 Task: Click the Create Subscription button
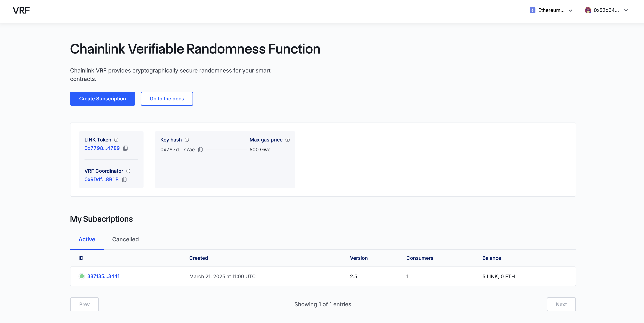click(x=102, y=99)
